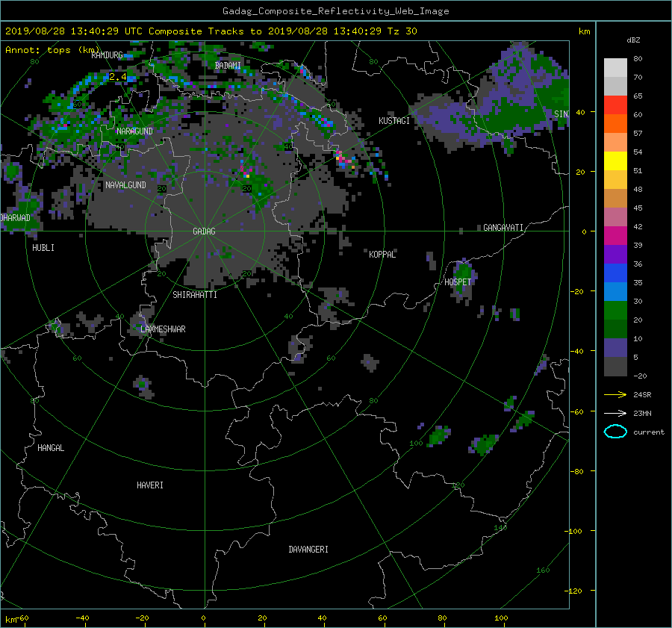Click the 100 km bottom axis tick label
This screenshot has width=672, height=628.
point(501,618)
